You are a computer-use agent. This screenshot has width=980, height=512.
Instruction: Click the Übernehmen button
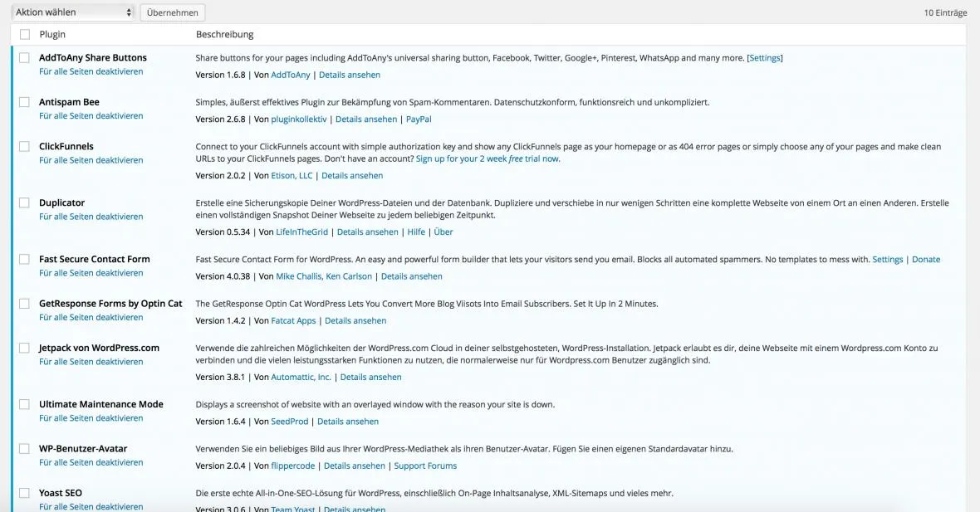173,12
